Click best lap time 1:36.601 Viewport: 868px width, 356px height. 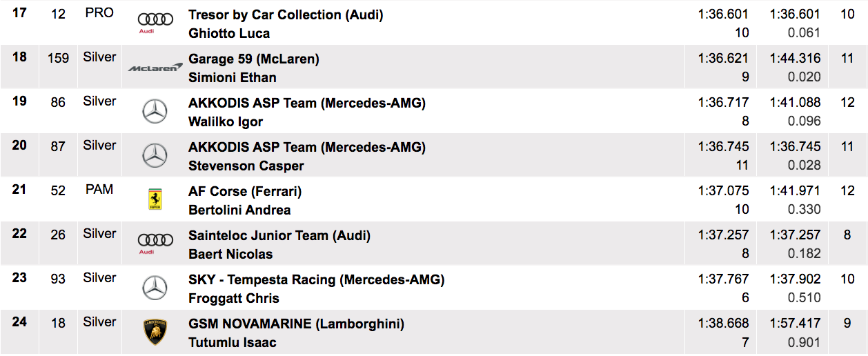pyautogui.click(x=723, y=14)
